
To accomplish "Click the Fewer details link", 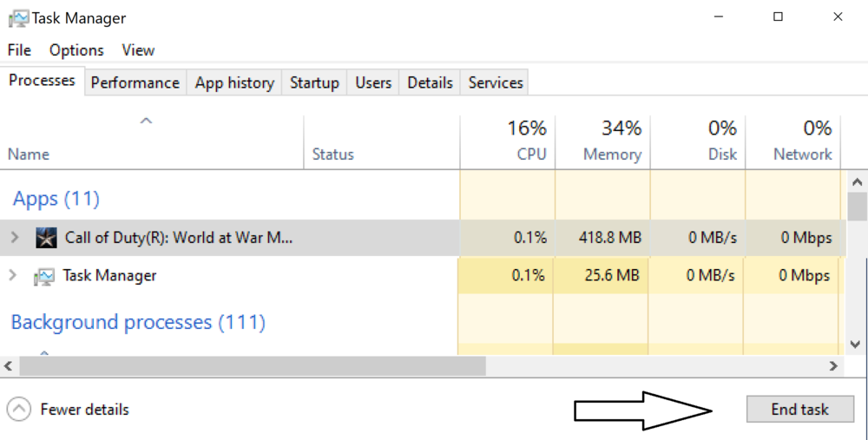I will point(84,410).
